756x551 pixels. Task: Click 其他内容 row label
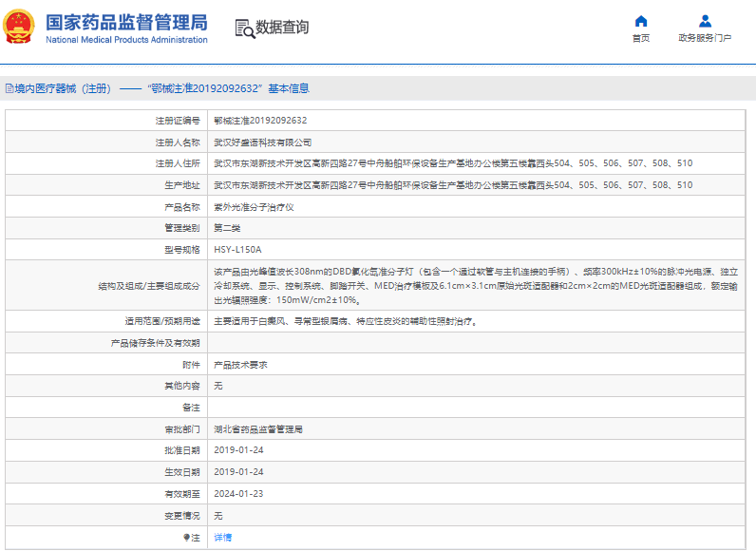tap(182, 386)
